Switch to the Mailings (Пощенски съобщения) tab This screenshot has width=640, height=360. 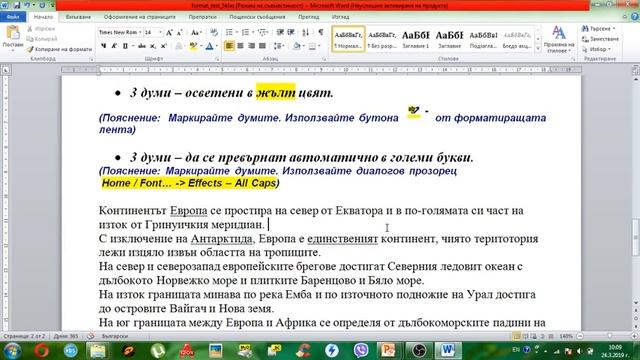[257, 17]
